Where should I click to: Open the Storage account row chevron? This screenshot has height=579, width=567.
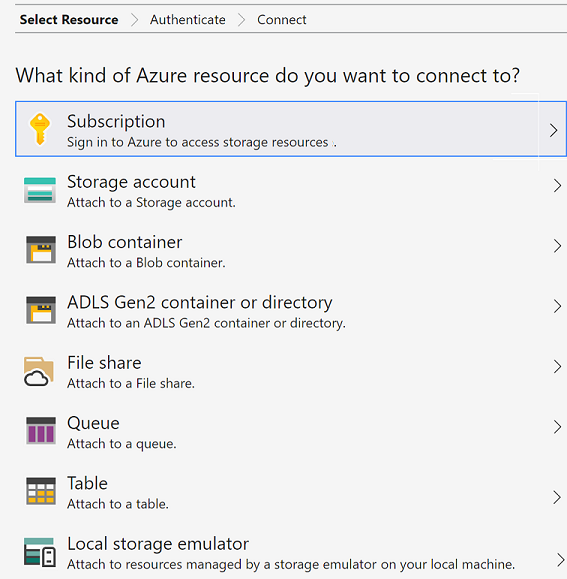click(557, 186)
